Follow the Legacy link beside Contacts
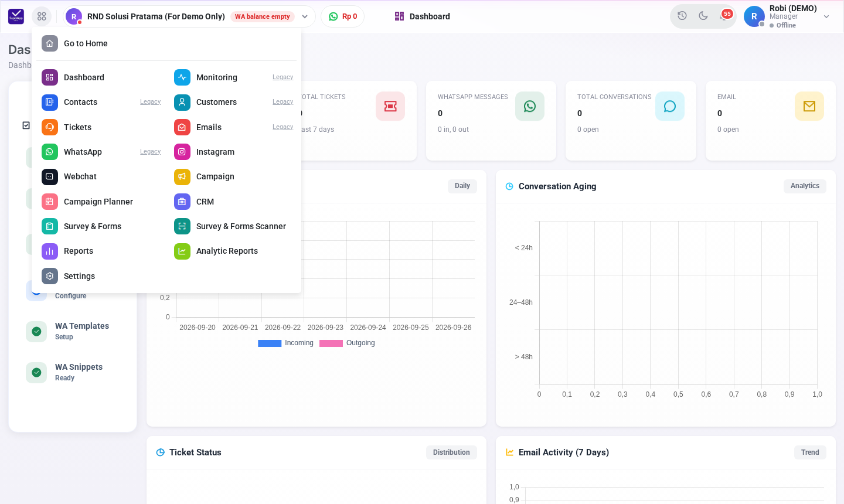This screenshot has width=844, height=504. click(x=150, y=102)
